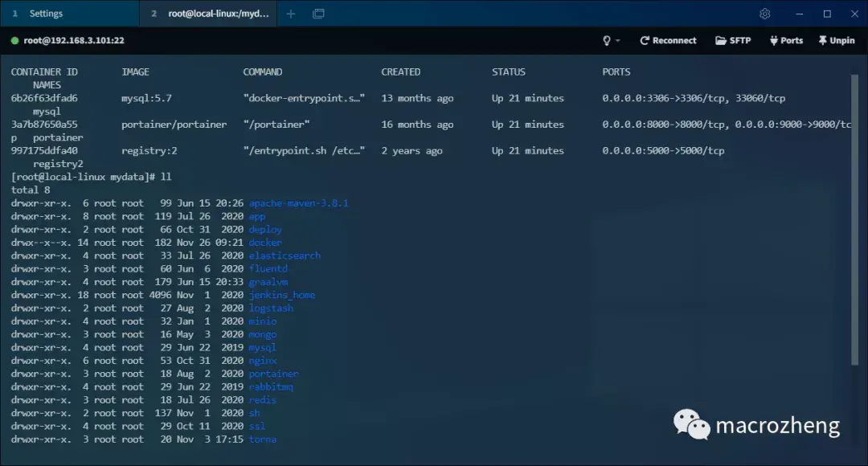Click the registry2 container name

pos(58,164)
